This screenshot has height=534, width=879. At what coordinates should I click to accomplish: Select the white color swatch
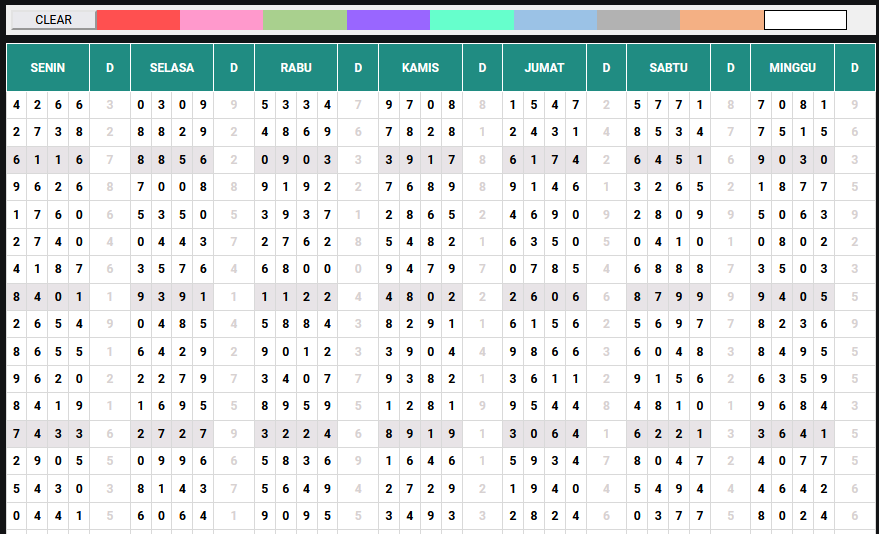[805, 20]
